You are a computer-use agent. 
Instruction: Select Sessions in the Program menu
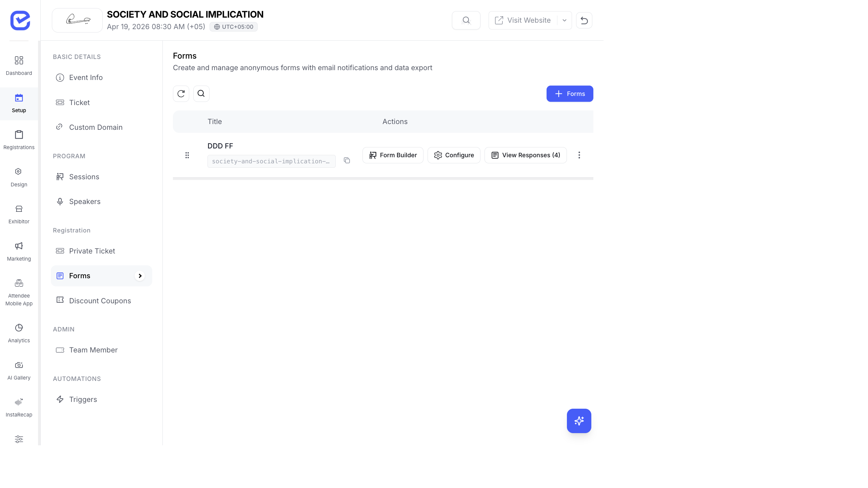(x=84, y=177)
